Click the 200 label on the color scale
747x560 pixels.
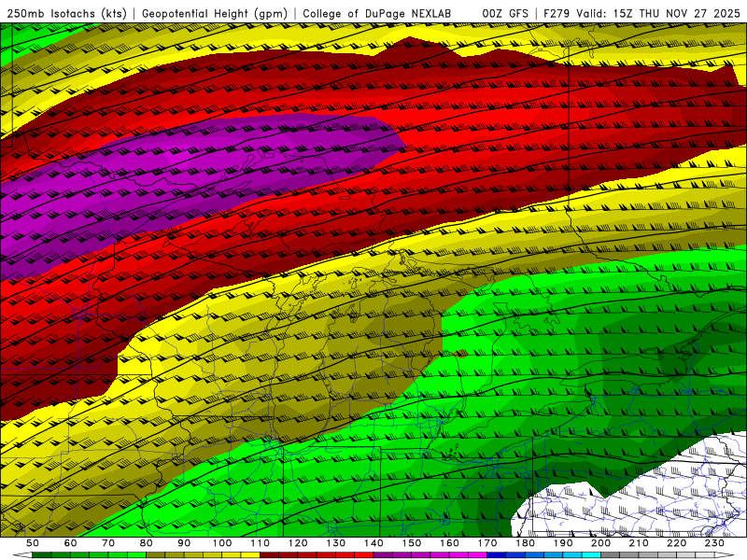(x=601, y=543)
